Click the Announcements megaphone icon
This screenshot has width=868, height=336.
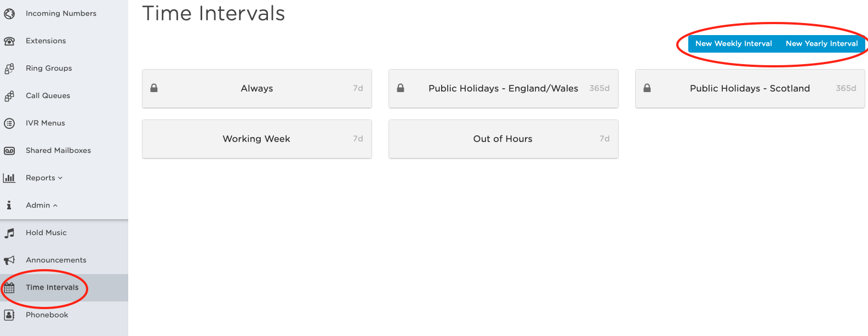9,260
